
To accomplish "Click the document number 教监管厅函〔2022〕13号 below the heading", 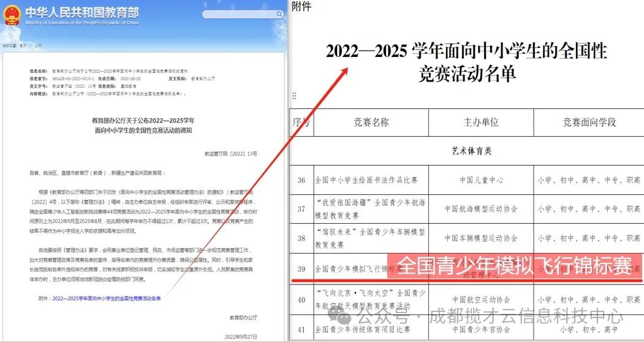I will click(231, 154).
